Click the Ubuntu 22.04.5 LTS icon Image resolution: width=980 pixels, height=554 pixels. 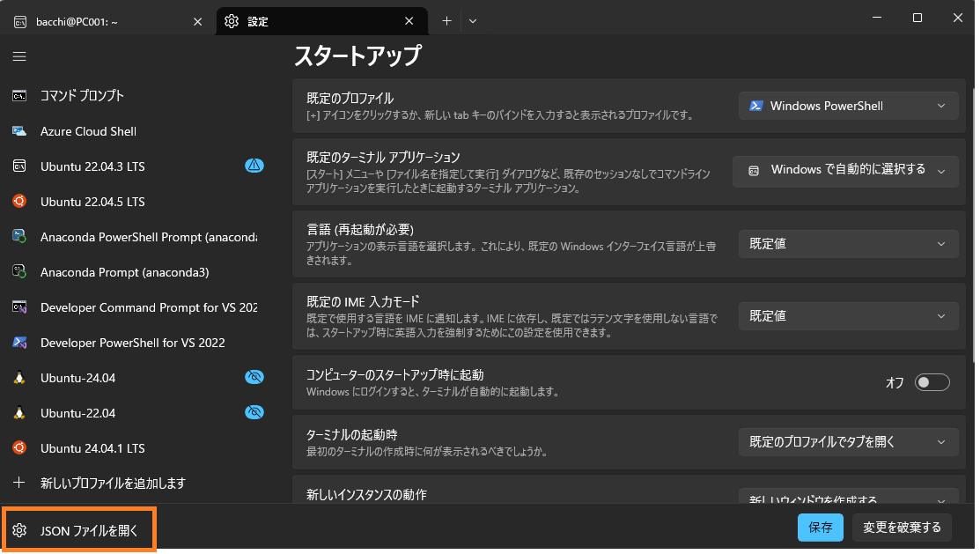(x=19, y=202)
